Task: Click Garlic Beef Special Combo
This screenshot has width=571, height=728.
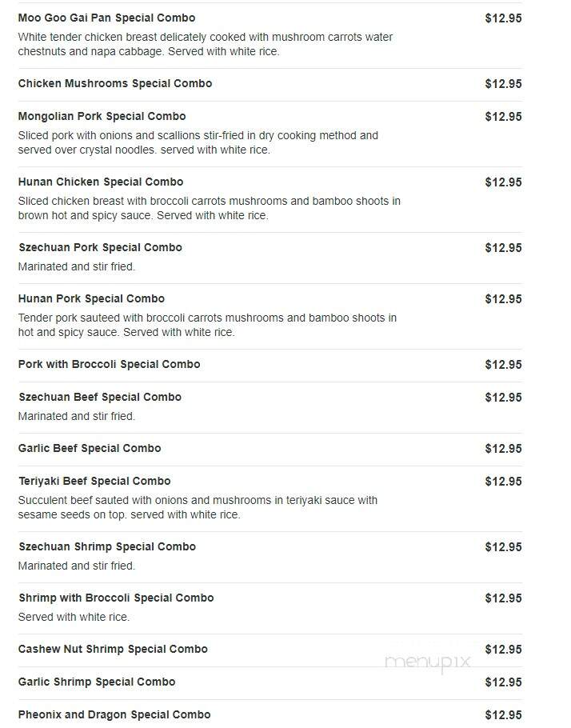Action: click(x=90, y=449)
